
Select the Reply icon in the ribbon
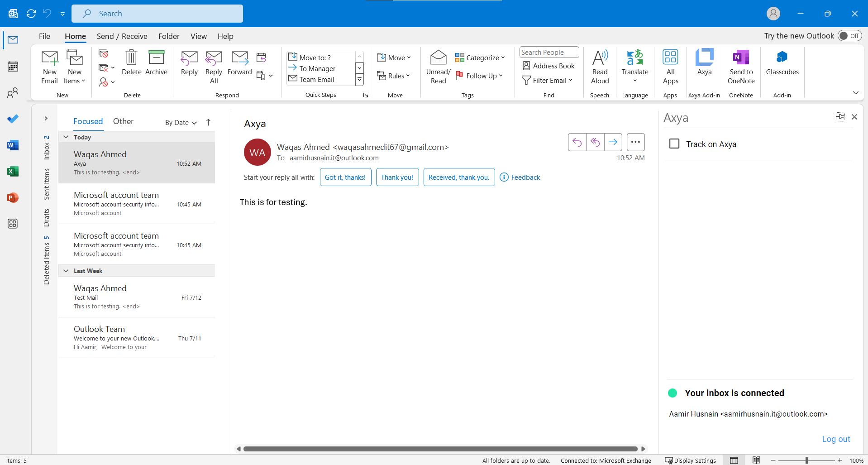(189, 65)
